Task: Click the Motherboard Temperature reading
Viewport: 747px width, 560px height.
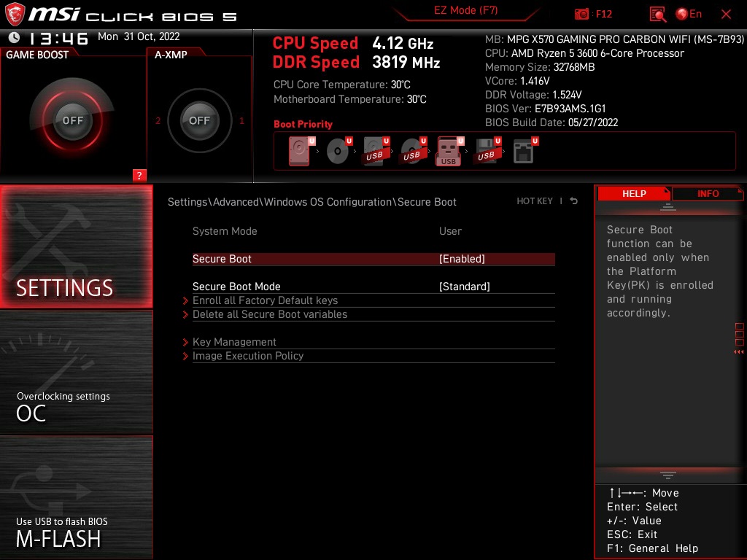Action: pos(349,99)
